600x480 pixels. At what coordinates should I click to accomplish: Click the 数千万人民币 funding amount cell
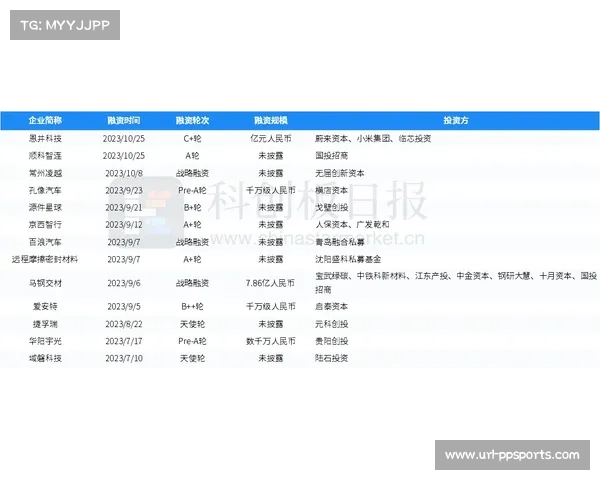[x=270, y=341]
